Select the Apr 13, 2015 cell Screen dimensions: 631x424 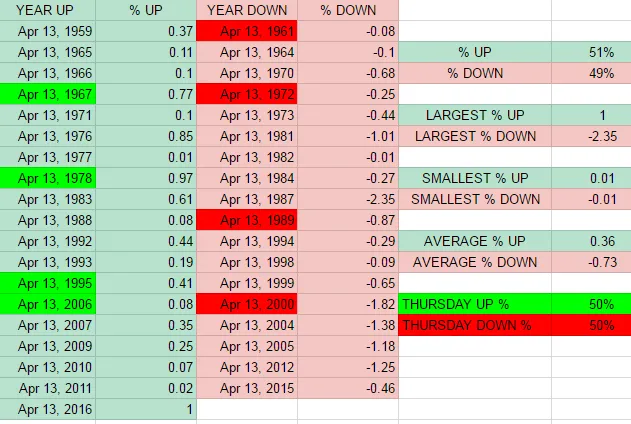click(247, 388)
